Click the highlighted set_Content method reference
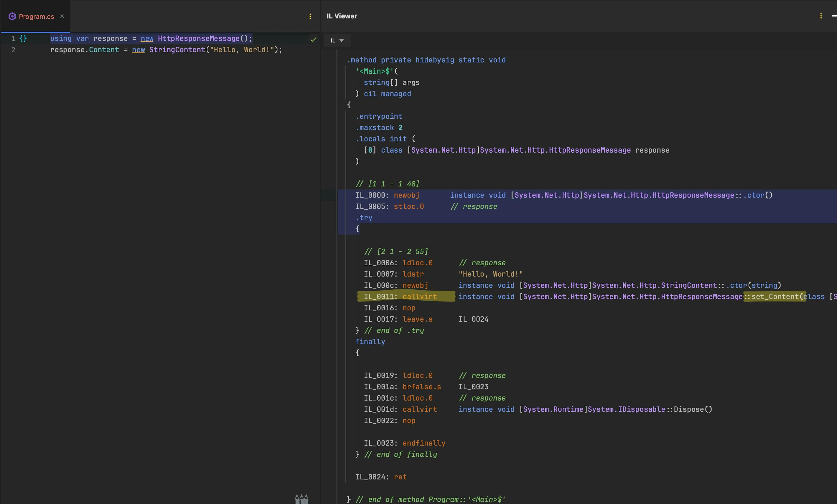 (775, 296)
